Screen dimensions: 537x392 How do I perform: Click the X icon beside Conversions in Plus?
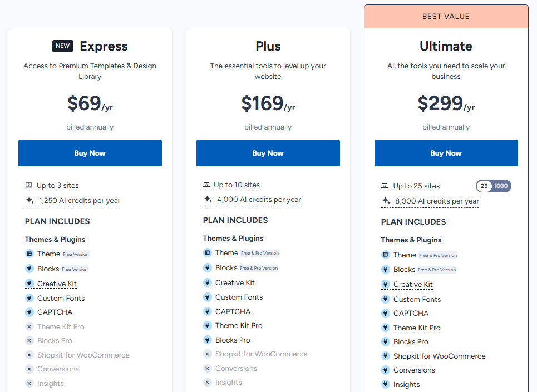point(208,368)
